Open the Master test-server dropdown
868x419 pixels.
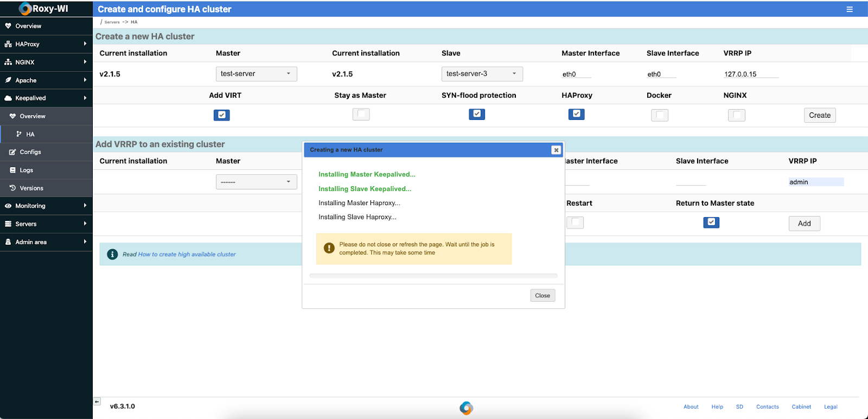click(x=256, y=74)
